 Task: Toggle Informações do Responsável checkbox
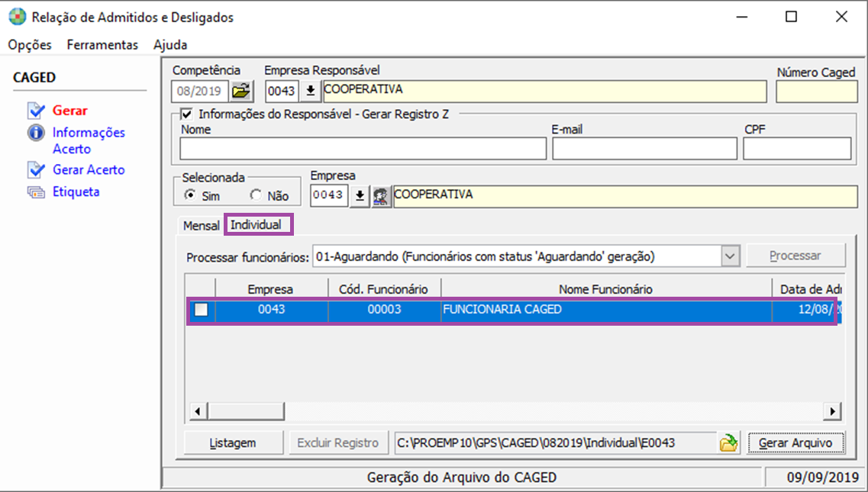186,114
